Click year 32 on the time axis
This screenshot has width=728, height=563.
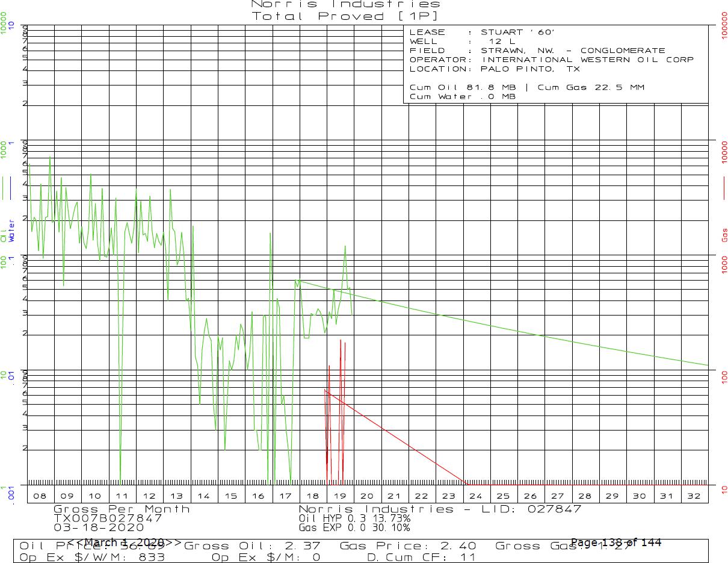click(x=694, y=496)
